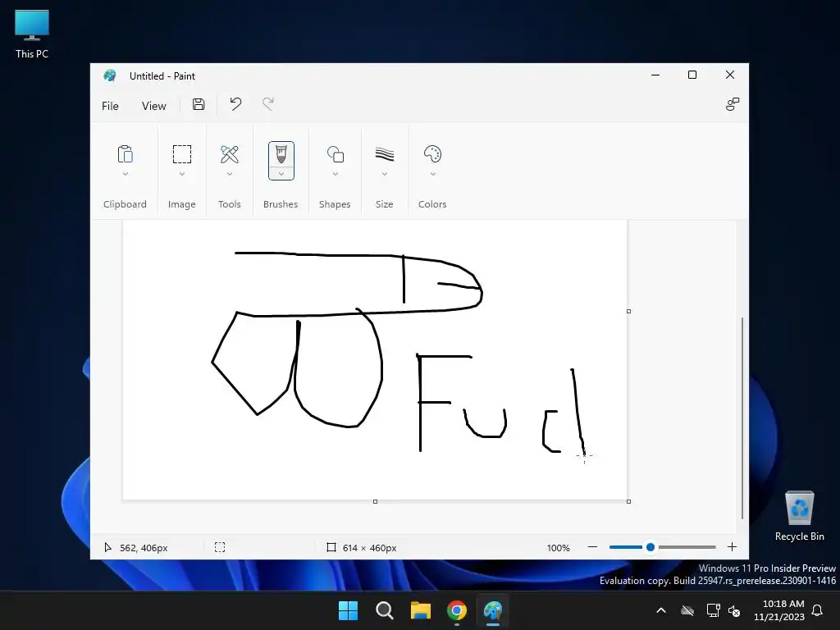Maximize the Paint window
The width and height of the screenshot is (840, 630).
(692, 75)
